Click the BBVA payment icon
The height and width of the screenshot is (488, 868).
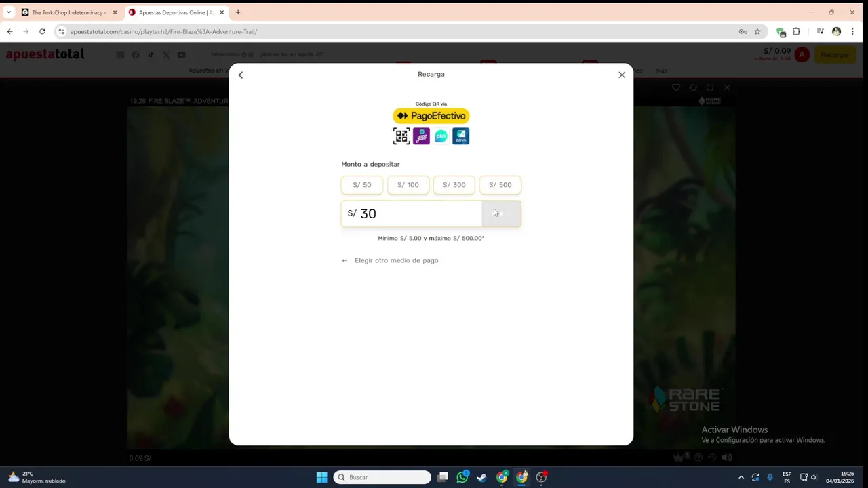(x=461, y=136)
